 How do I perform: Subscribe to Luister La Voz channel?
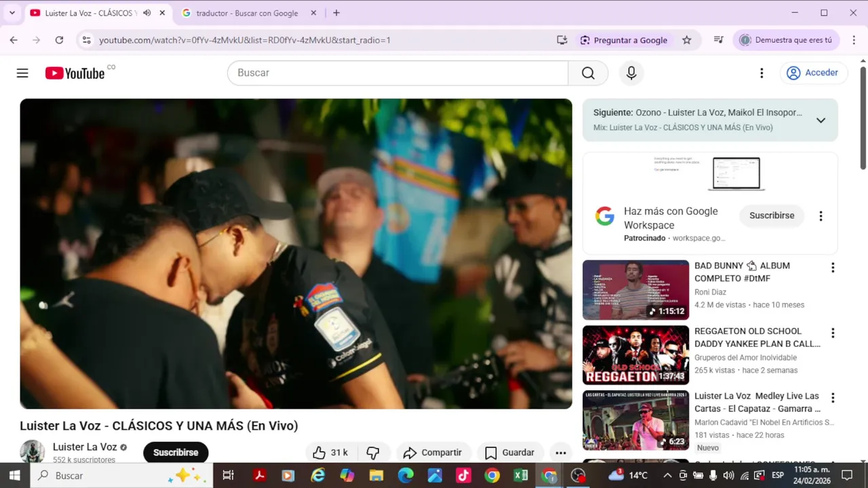tap(176, 453)
